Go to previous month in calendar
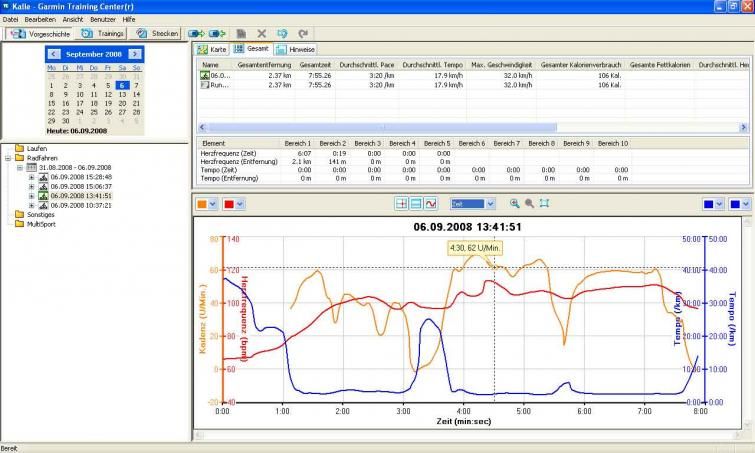The width and height of the screenshot is (755, 453). click(52, 53)
